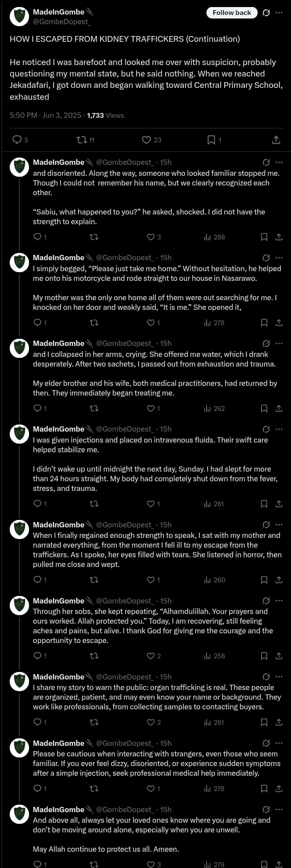Image resolution: width=291 pixels, height=868 pixels.
Task: Open more menu on "and disoriented" reply
Action: (x=279, y=162)
